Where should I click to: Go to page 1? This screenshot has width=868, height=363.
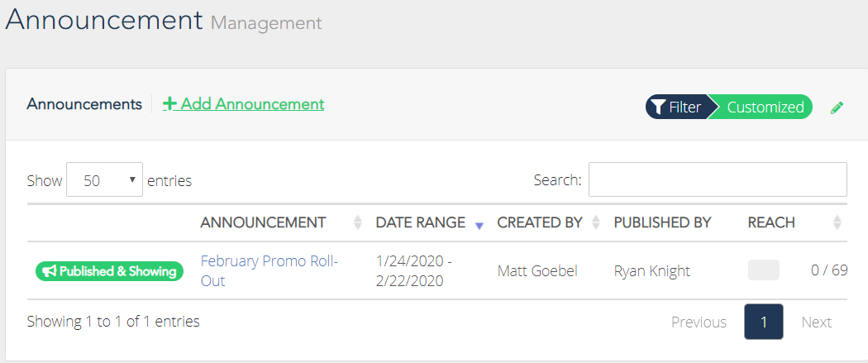(x=763, y=322)
